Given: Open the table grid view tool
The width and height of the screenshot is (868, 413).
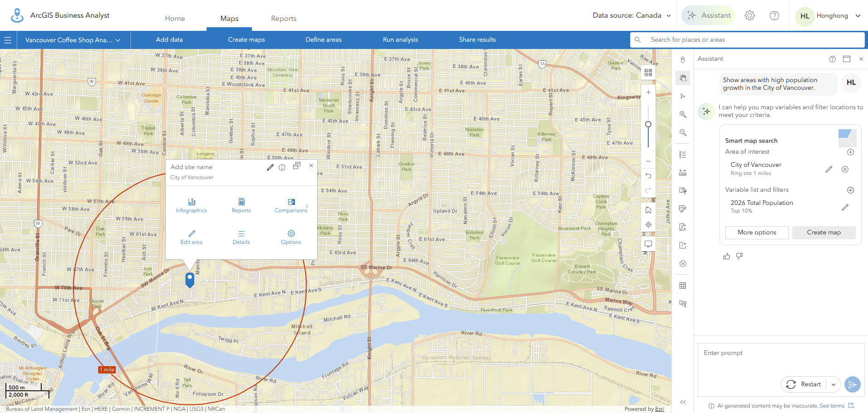Looking at the screenshot, I should coord(683,286).
